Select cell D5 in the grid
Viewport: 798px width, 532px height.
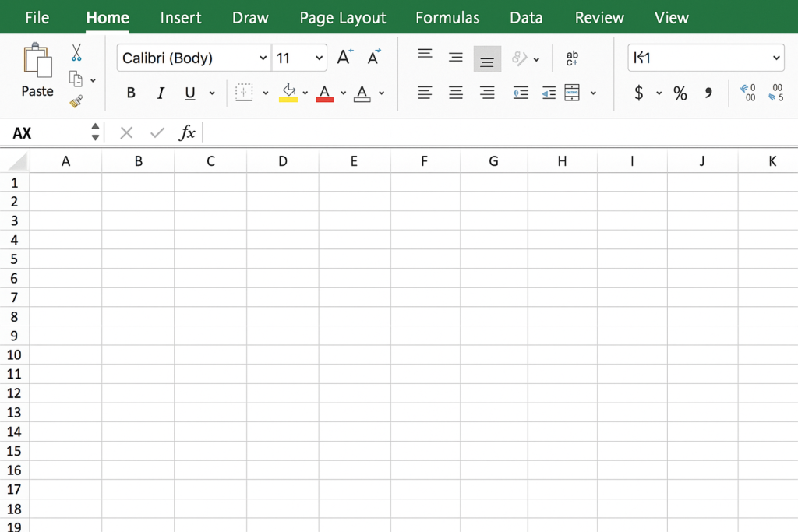click(x=283, y=259)
